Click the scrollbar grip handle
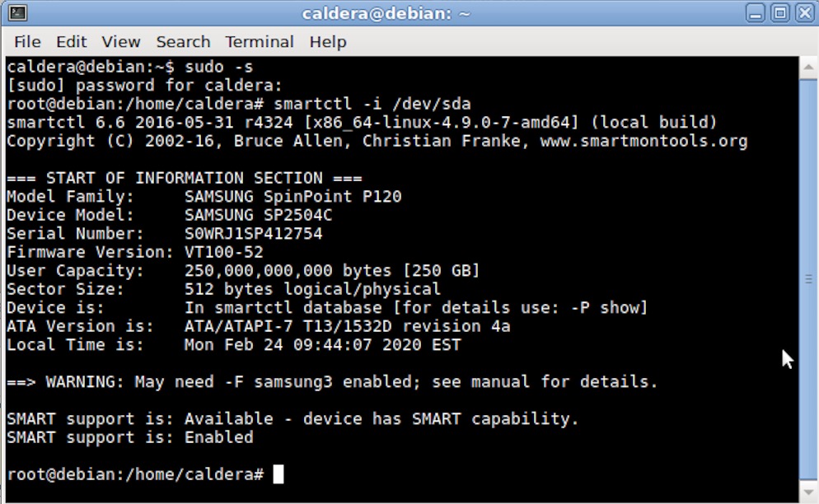Image resolution: width=819 pixels, height=504 pixels. coord(807,280)
